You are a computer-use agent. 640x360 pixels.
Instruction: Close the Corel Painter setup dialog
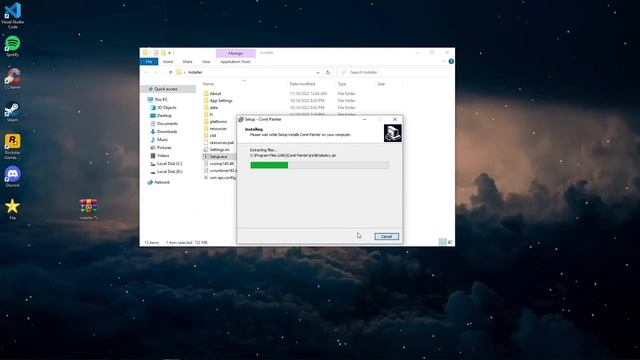tap(395, 119)
